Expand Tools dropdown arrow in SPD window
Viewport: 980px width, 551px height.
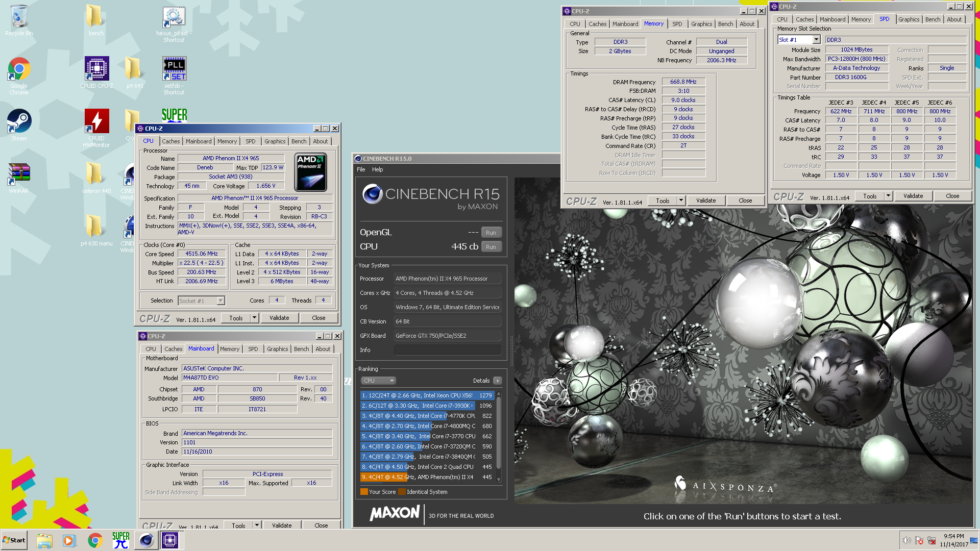pos(888,196)
